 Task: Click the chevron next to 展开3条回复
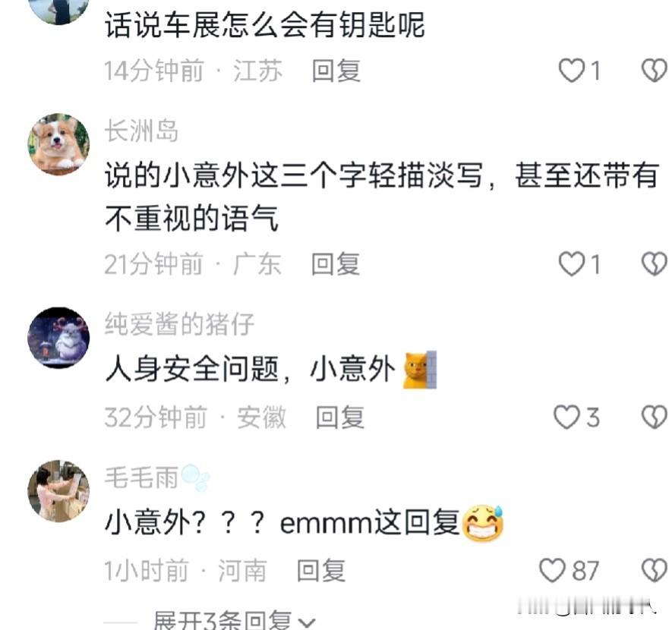tap(307, 622)
